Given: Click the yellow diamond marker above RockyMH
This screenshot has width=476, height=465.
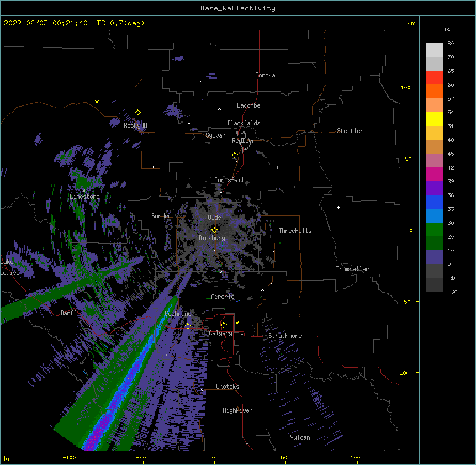Looking at the screenshot, I should [138, 113].
